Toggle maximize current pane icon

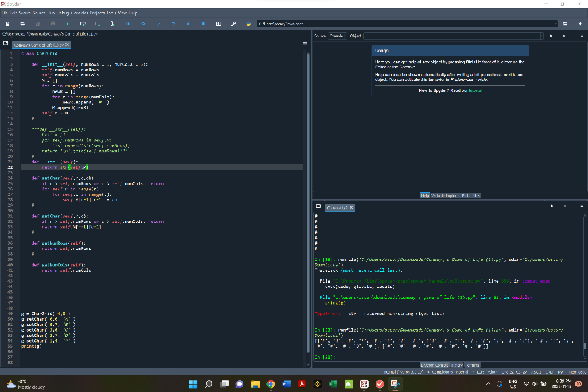[x=218, y=24]
